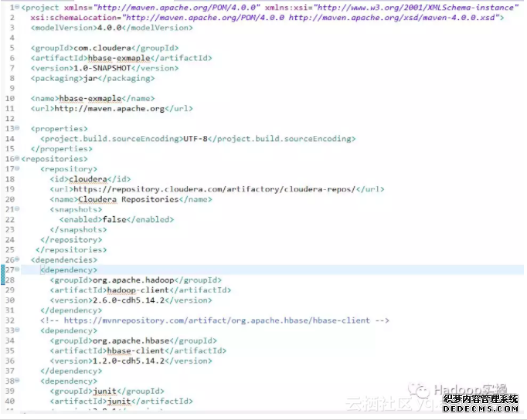Fold the hbase-client dependency on line 33
527x420 pixels.
[x=17, y=330]
